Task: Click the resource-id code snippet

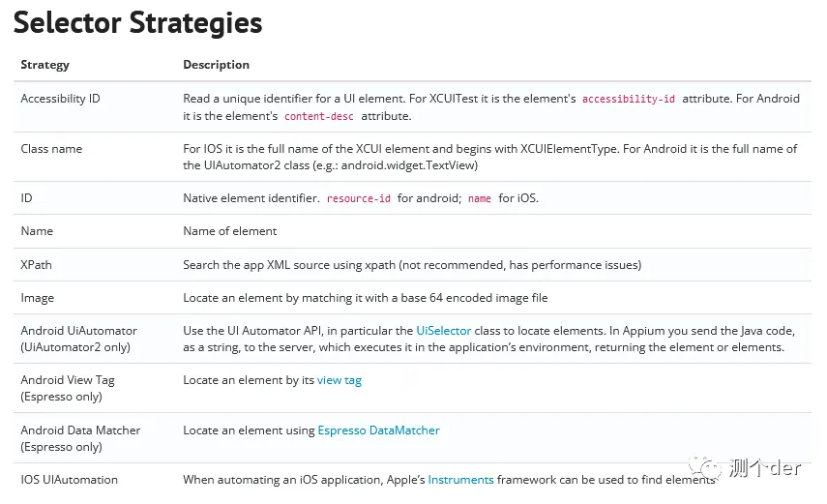Action: (x=359, y=198)
